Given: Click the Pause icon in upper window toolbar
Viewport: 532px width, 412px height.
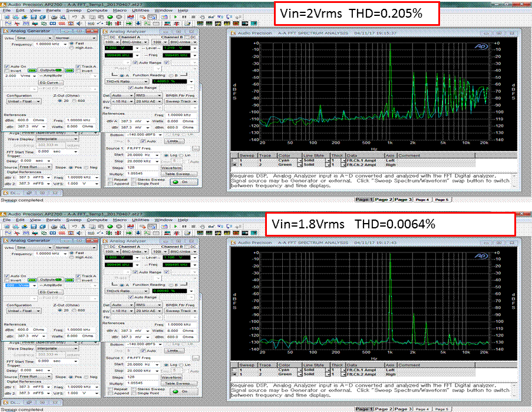Looking at the screenshot, I should tap(184, 17).
